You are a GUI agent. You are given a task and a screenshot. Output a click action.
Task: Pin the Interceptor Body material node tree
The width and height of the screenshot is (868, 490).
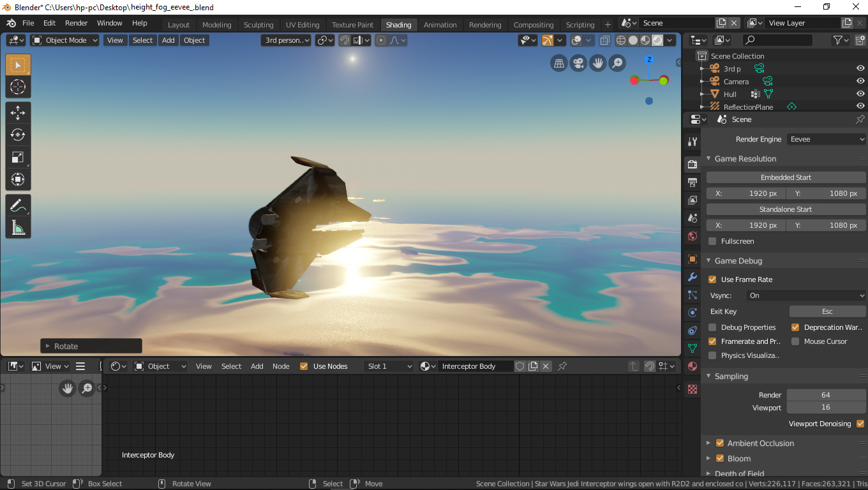pyautogui.click(x=562, y=366)
